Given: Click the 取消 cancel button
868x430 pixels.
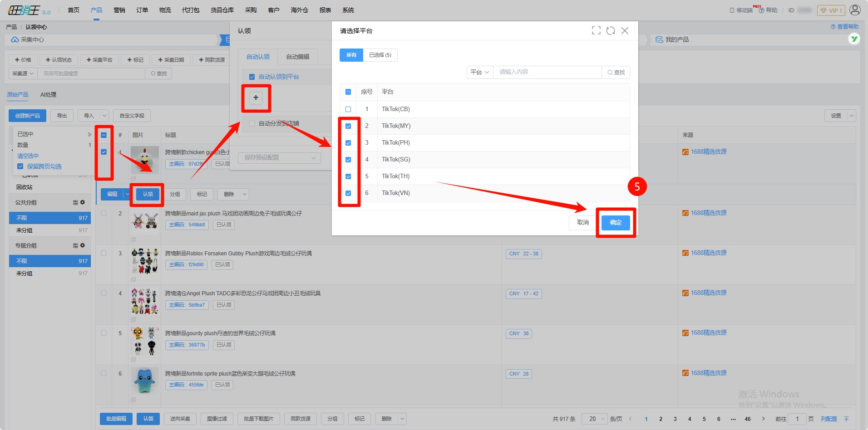Looking at the screenshot, I should [x=582, y=223].
